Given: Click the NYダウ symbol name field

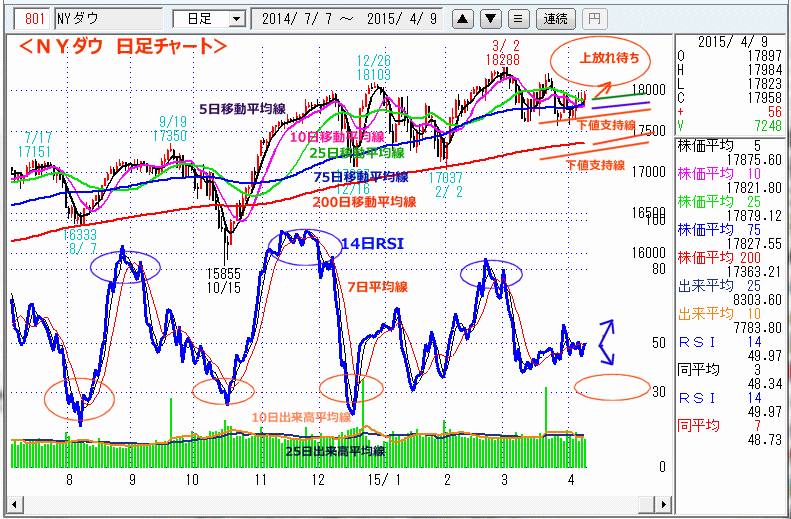Looking at the screenshot, I should tap(108, 20).
